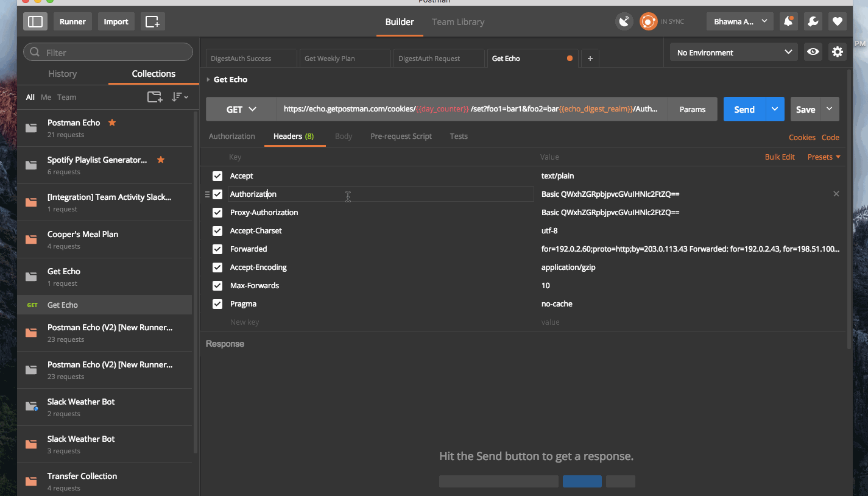This screenshot has width=868, height=496.
Task: Click the heart icon
Action: pos(838,22)
